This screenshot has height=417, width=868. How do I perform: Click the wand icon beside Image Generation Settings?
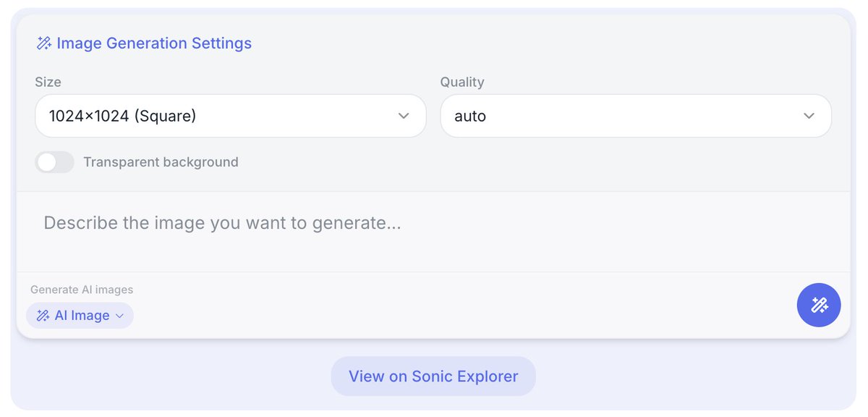43,43
